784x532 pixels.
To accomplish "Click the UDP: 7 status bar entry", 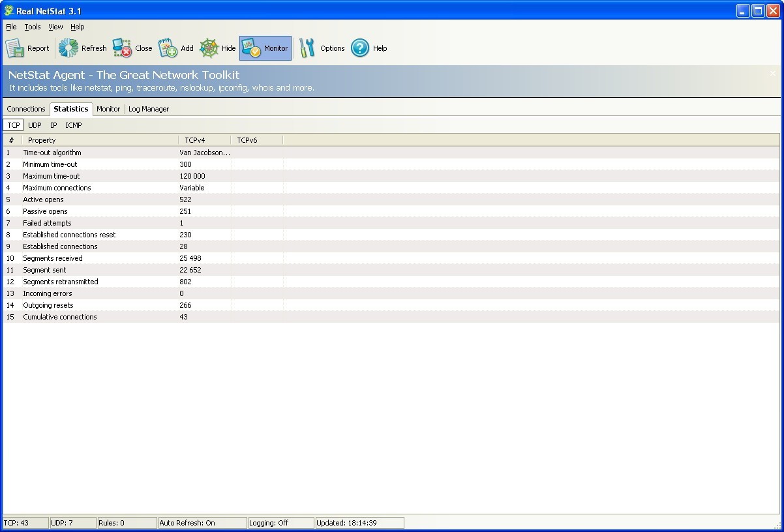I will pyautogui.click(x=73, y=523).
